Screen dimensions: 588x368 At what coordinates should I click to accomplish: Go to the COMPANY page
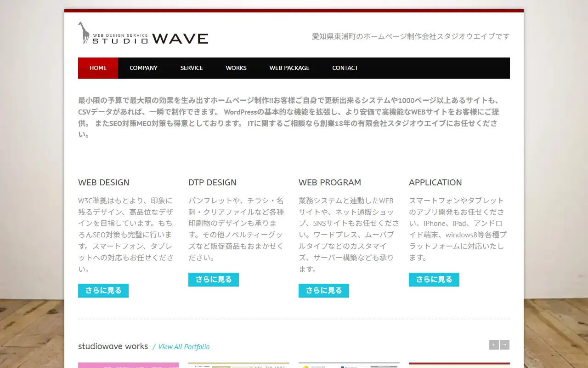tap(143, 68)
